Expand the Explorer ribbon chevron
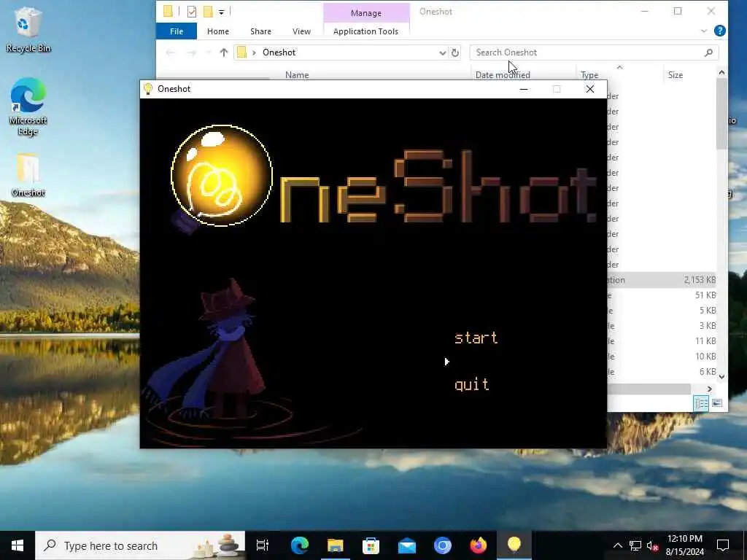Screen dimensions: 747x560 (704, 31)
